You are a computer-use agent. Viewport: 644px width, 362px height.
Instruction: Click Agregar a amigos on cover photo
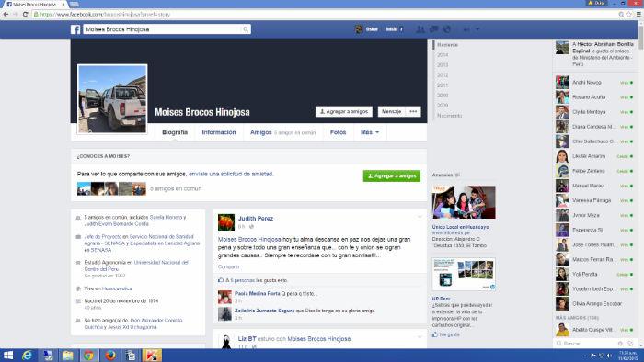[344, 111]
